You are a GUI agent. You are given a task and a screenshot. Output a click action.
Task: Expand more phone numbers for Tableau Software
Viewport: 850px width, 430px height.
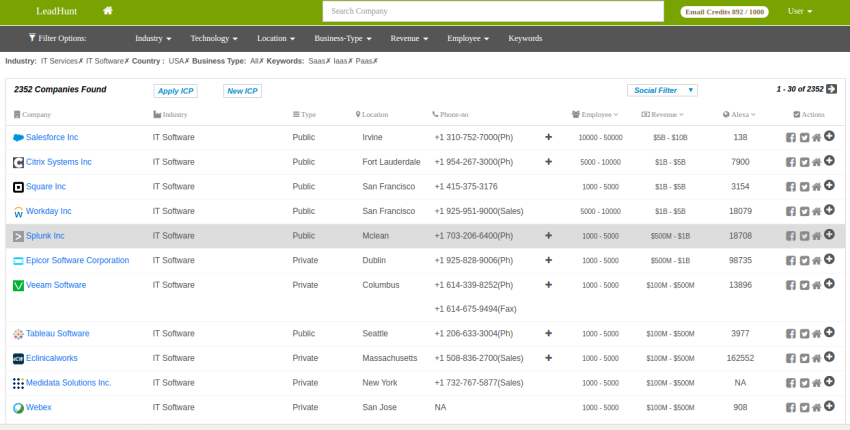coord(549,333)
